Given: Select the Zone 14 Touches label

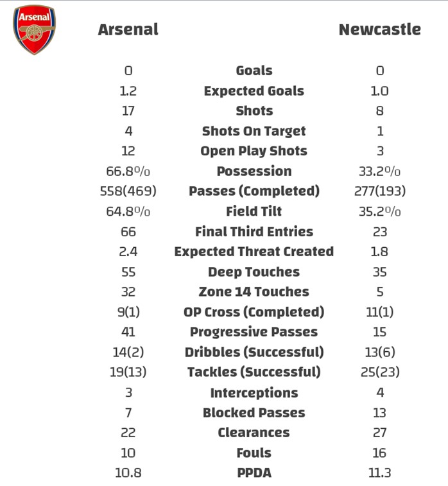Looking at the screenshot, I should click(254, 291).
